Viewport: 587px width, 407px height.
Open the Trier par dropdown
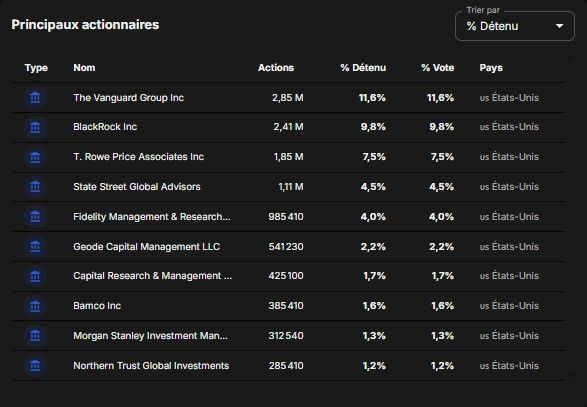click(x=515, y=26)
